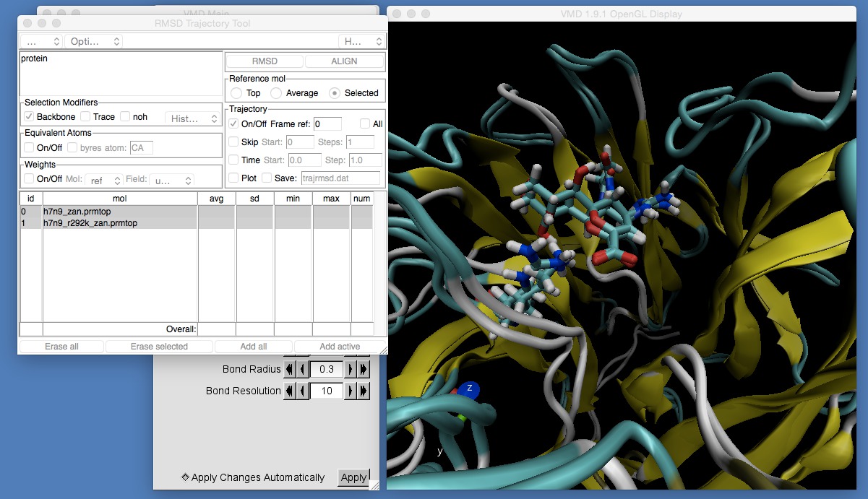
Task: Click the blue z axis indicator in the OpenGL Display
Action: tap(469, 389)
